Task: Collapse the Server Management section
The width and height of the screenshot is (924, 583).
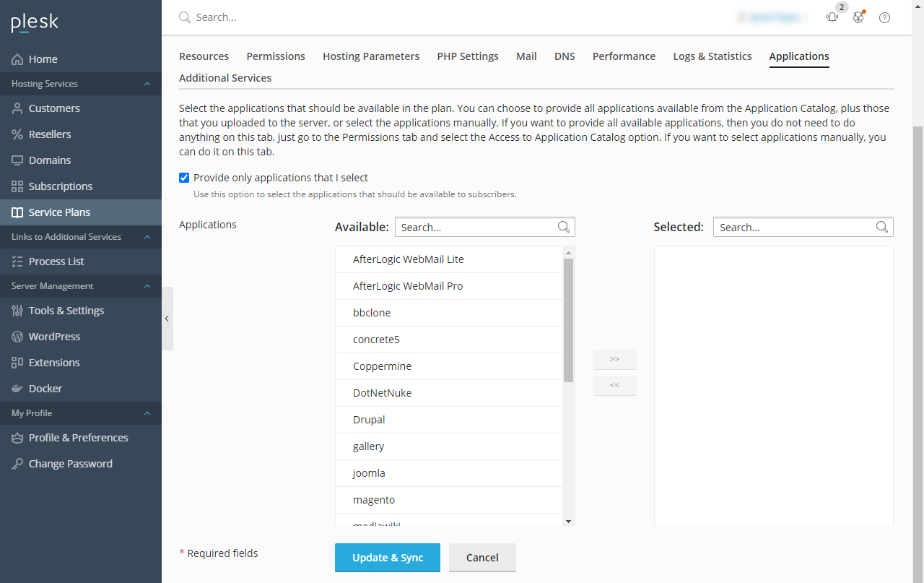Action: coord(147,286)
